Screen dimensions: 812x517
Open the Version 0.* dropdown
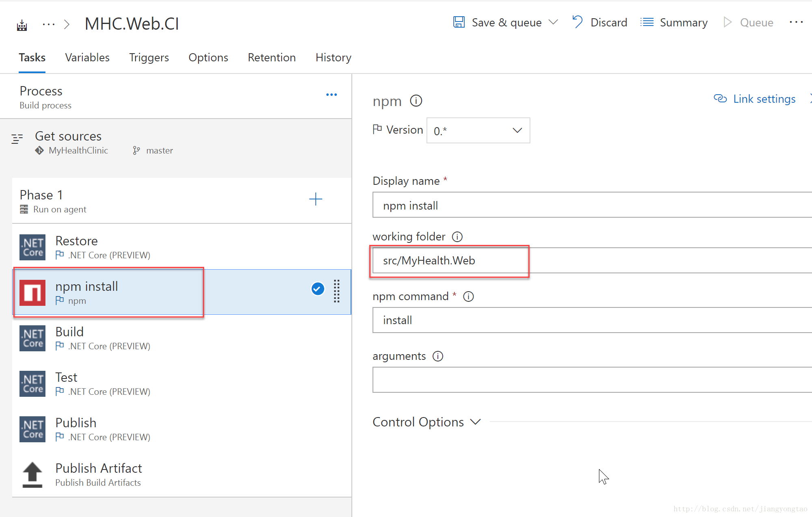click(x=478, y=130)
